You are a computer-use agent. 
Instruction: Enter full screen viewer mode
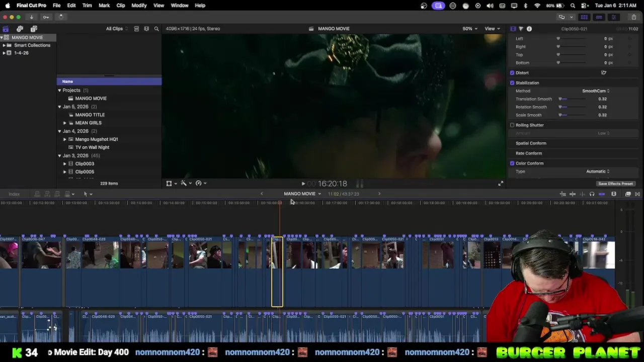point(501,184)
